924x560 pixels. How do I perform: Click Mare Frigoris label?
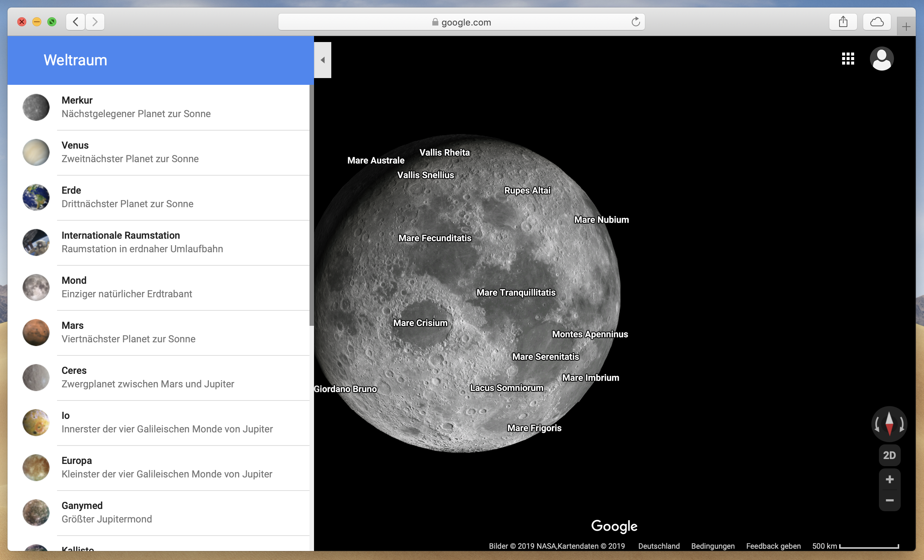click(534, 428)
